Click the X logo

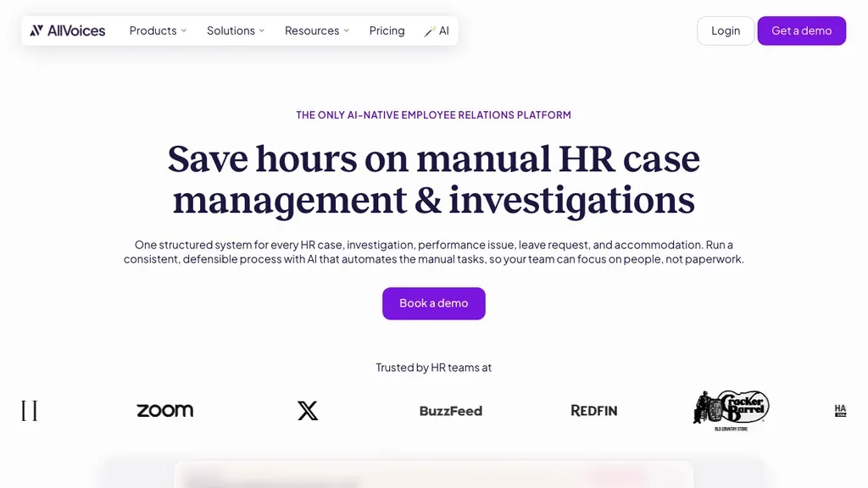tap(308, 411)
